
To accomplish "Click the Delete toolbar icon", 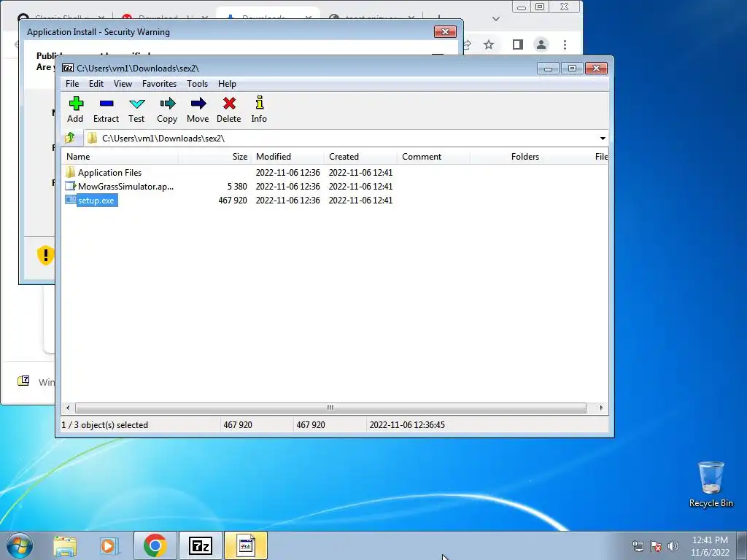I will coord(229,104).
